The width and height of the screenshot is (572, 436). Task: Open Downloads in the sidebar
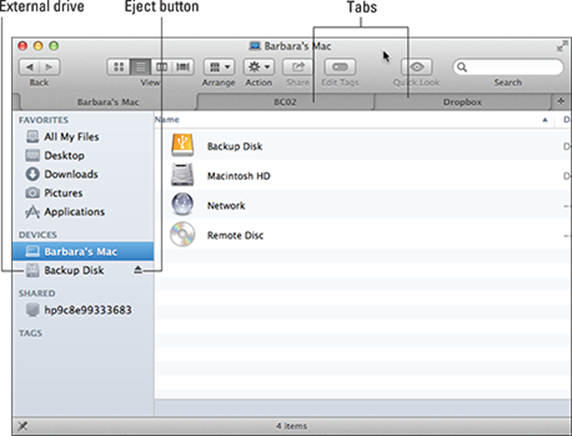point(83,174)
